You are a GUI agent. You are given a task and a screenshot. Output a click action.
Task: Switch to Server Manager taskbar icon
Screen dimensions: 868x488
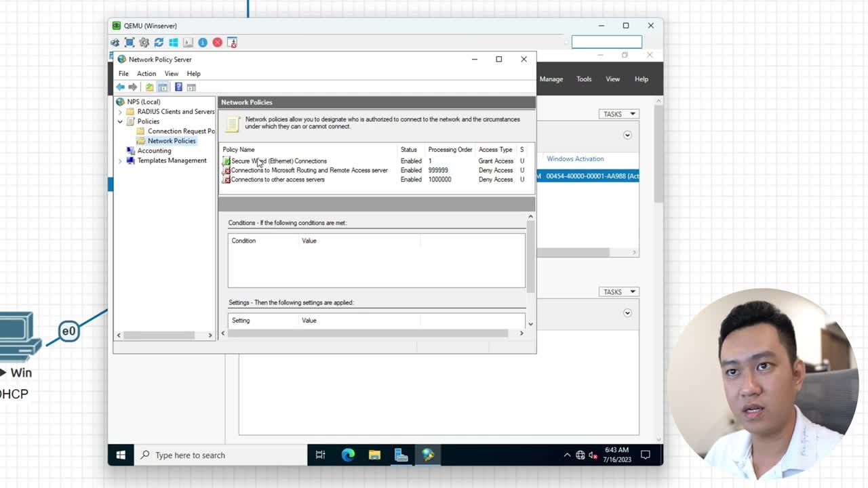401,455
